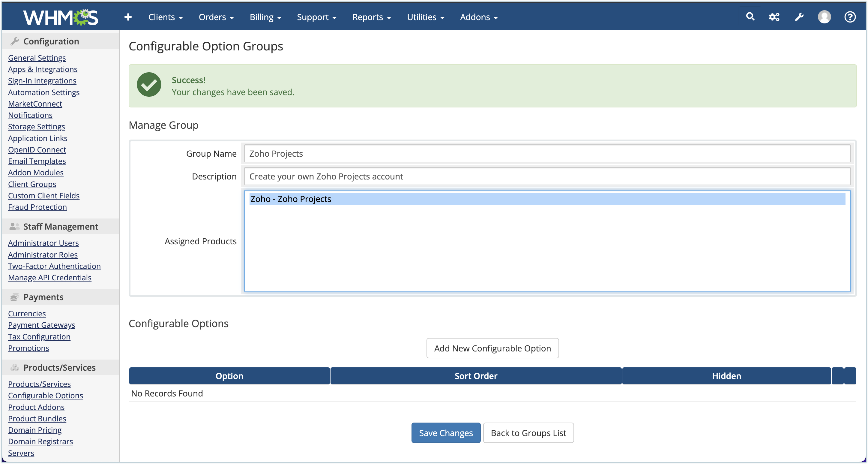
Task: Go Back to Groups List
Action: click(x=528, y=433)
